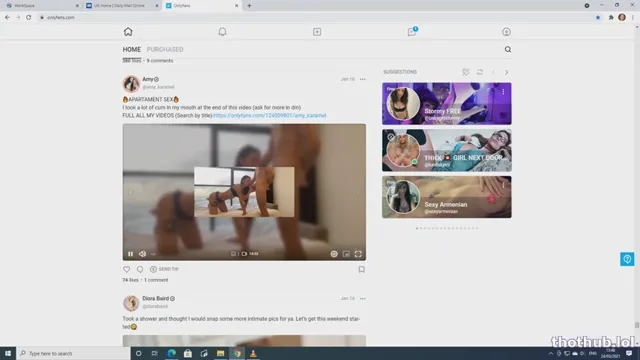The width and height of the screenshot is (640, 360).
Task: Open more options on Diora Baird's post
Action: [x=363, y=298]
